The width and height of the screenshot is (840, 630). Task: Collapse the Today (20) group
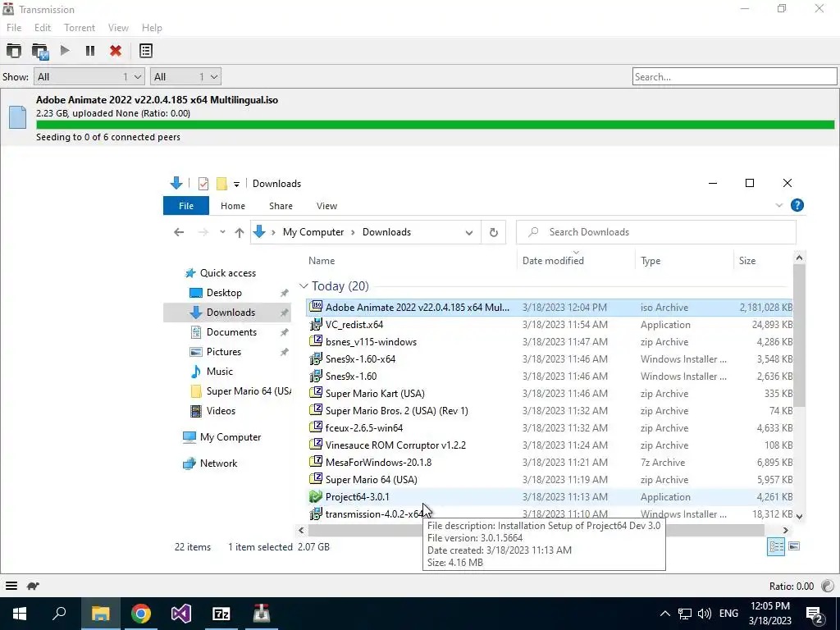pyautogui.click(x=304, y=286)
